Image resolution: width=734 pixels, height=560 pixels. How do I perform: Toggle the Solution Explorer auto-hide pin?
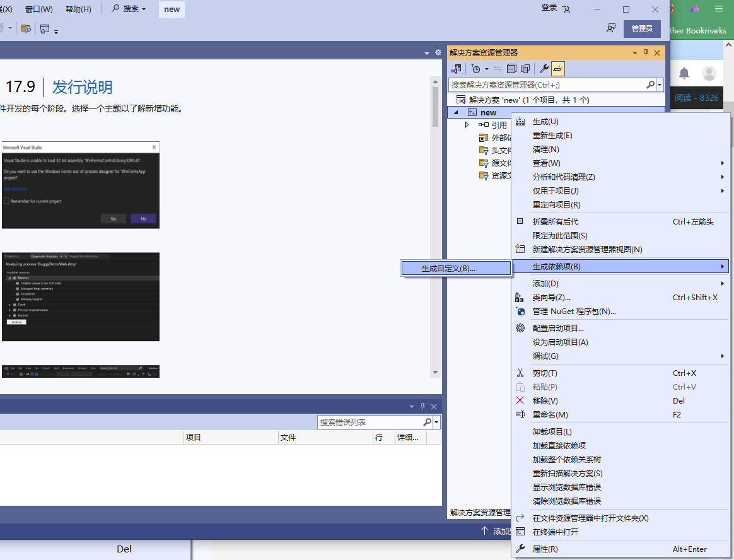[646, 53]
